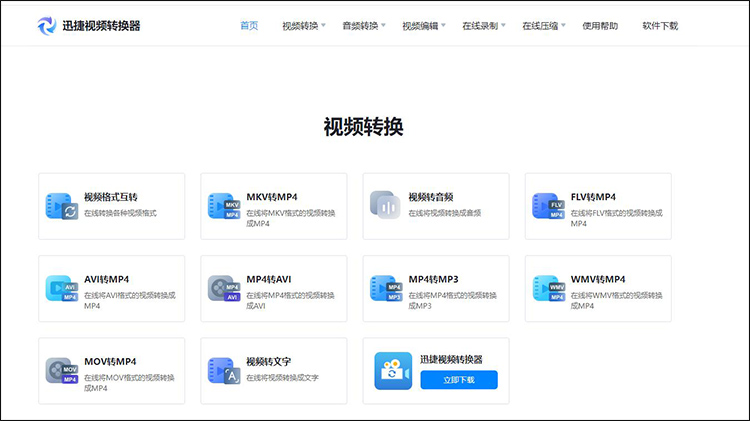Open the MP4转AVI title link
The image size is (750, 421).
point(269,279)
